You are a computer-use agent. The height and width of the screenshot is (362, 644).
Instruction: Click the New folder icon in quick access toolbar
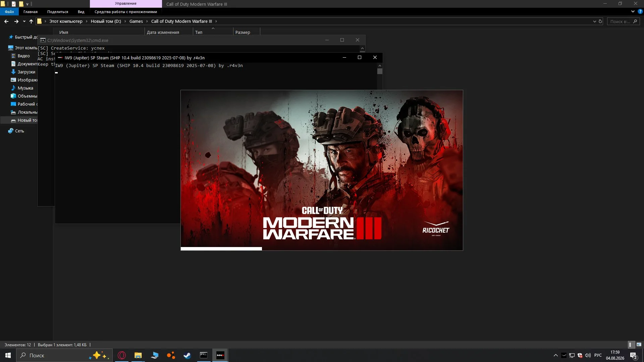pyautogui.click(x=21, y=4)
